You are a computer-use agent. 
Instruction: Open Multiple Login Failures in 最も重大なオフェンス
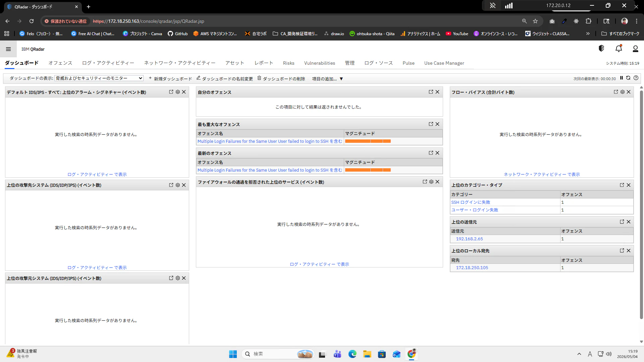(270, 141)
